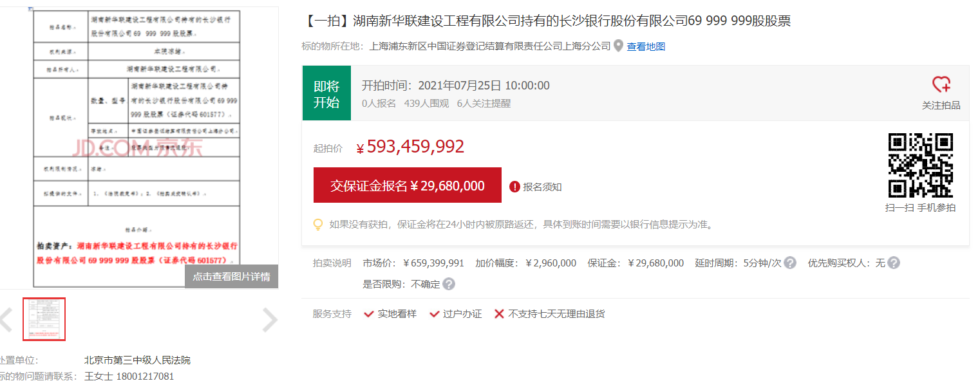Click the map pin location icon
The width and height of the screenshot is (980, 381).
click(x=619, y=46)
